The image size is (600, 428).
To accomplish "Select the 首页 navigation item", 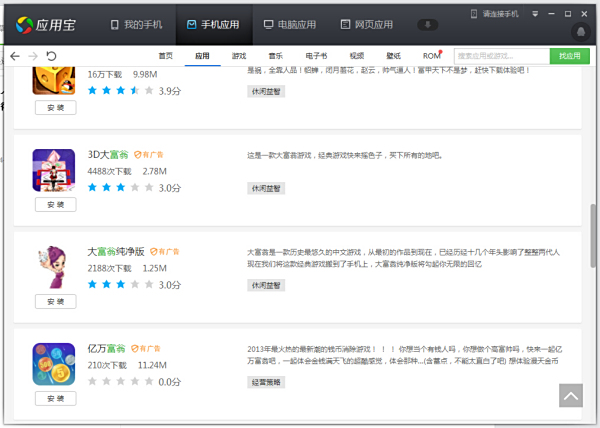I will point(166,56).
